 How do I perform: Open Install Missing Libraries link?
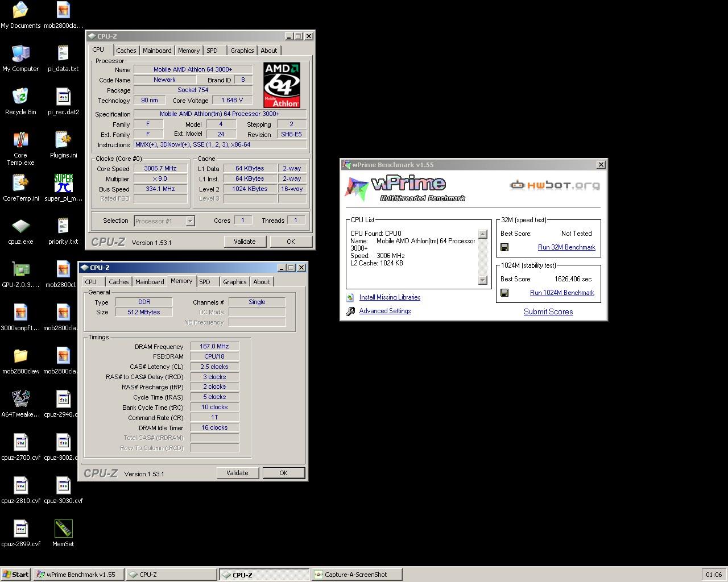click(390, 297)
